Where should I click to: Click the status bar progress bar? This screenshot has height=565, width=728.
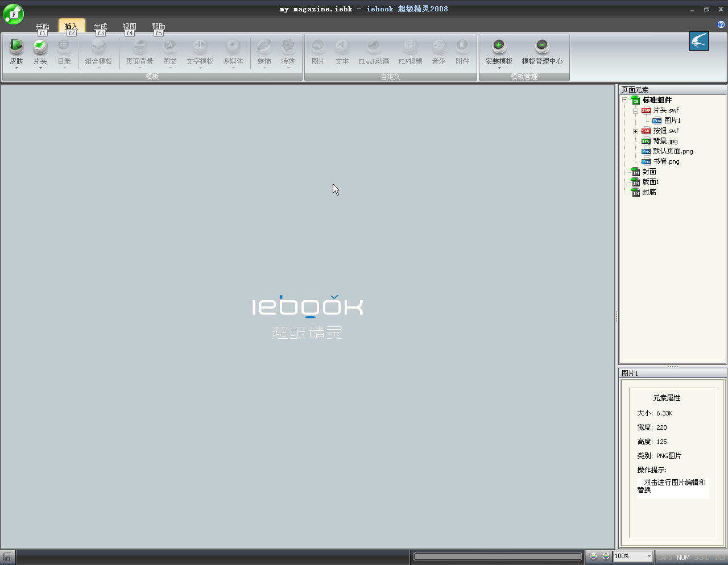coord(498,556)
